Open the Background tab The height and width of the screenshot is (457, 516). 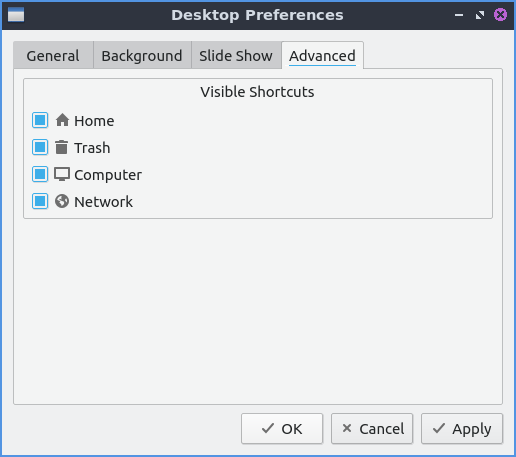(x=142, y=55)
